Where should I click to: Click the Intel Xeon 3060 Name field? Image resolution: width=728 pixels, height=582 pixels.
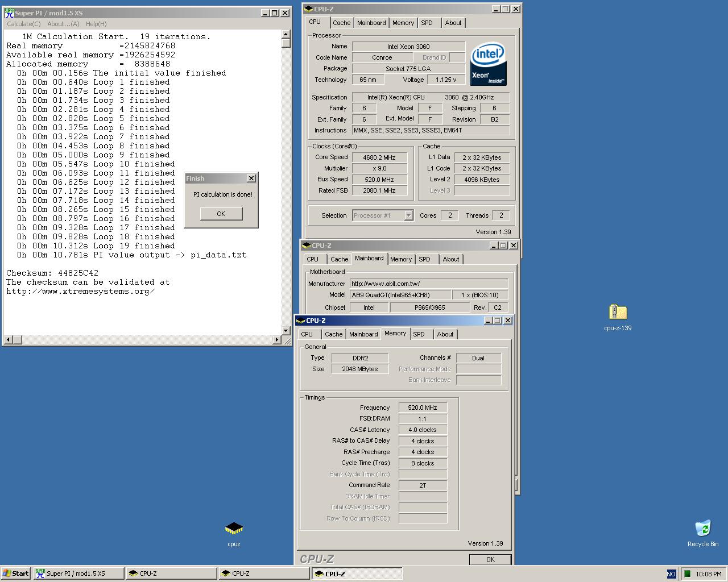(408, 47)
